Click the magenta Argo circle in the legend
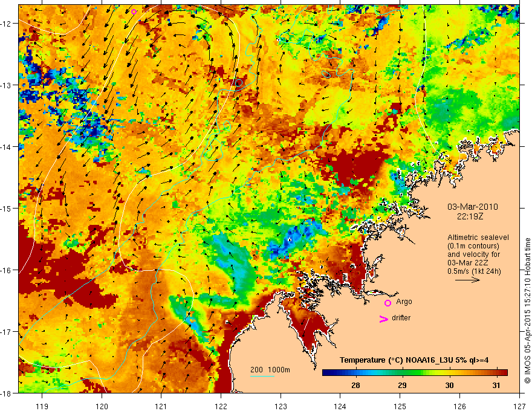The width and height of the screenshot is (532, 411). tap(388, 303)
